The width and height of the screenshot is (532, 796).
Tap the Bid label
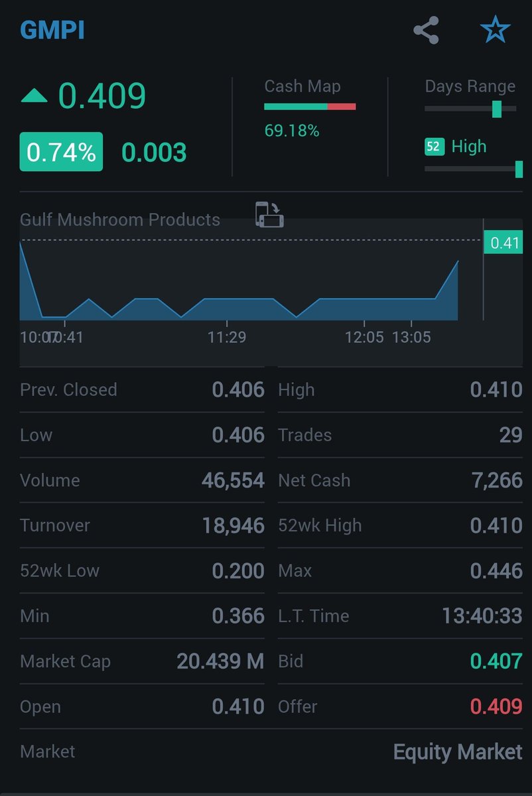click(x=290, y=661)
